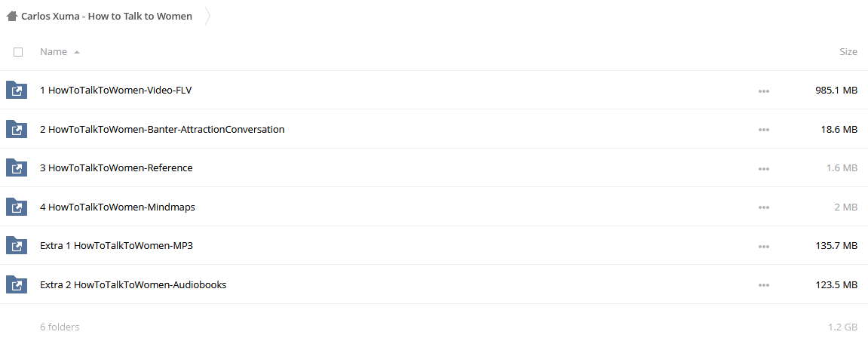868x341 pixels.
Task: Select the row showing the 985.1 MB size
Action: pos(434,91)
